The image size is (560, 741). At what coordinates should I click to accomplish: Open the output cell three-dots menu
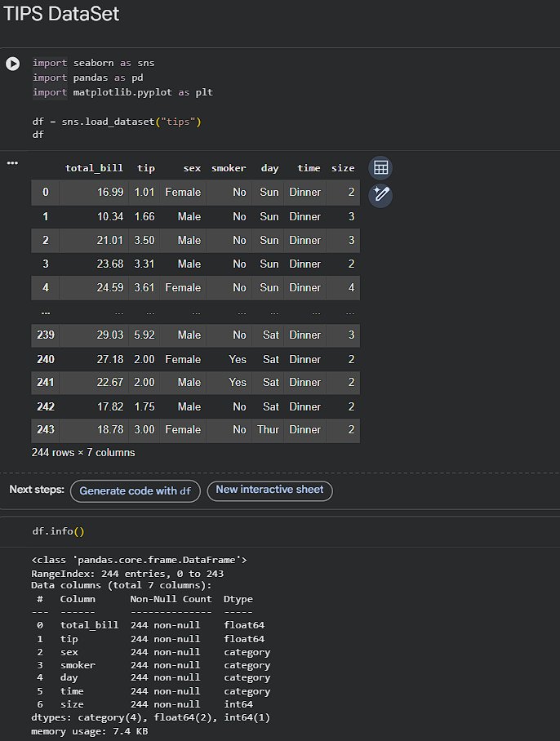13,163
